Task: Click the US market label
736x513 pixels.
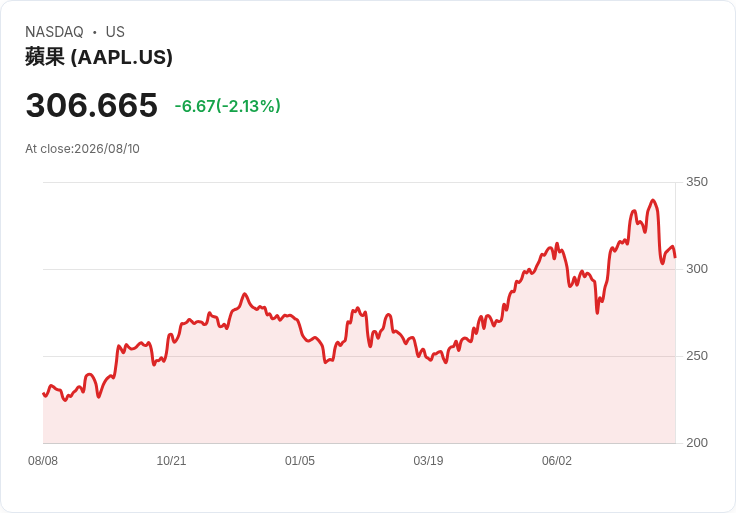Action: pyautogui.click(x=115, y=32)
